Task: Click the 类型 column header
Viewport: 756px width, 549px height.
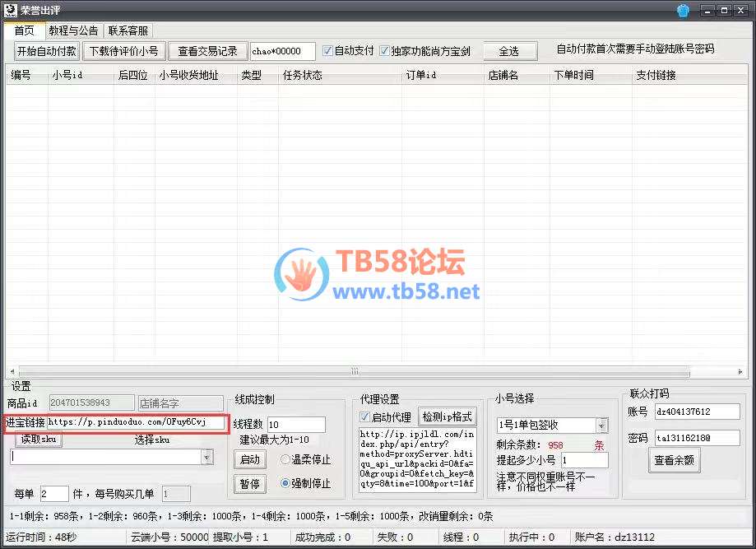Action: point(257,75)
